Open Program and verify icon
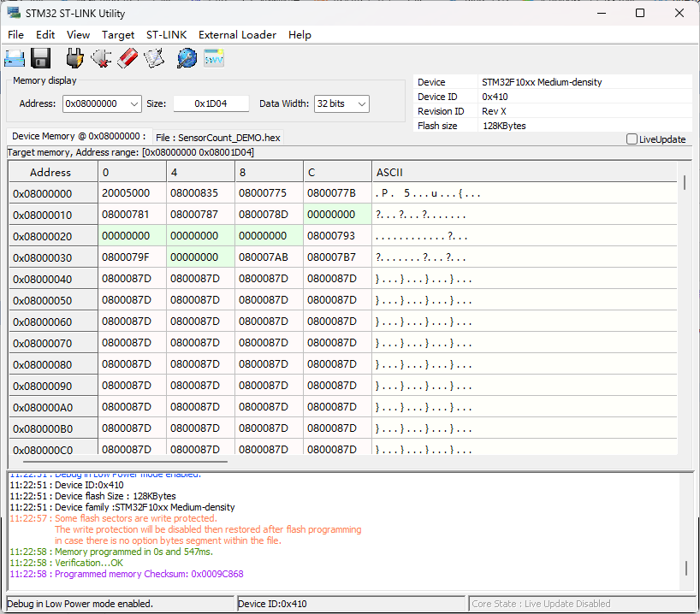 pos(154,58)
